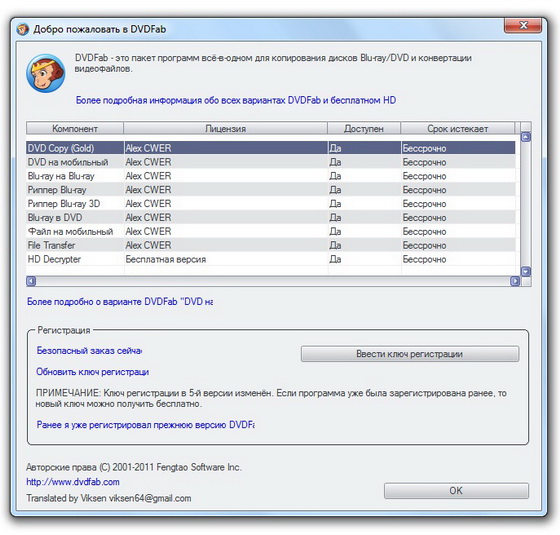Sort by the Срок истекает column header

[458, 129]
